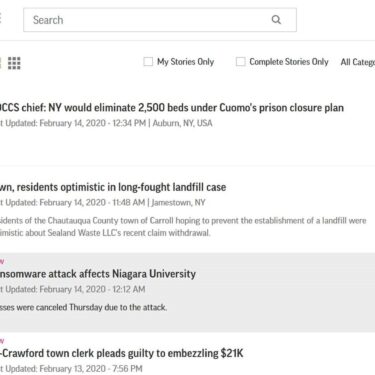This screenshot has height=375, width=375.
Task: Click the magnifying glass search icon
Action: [x=276, y=20]
